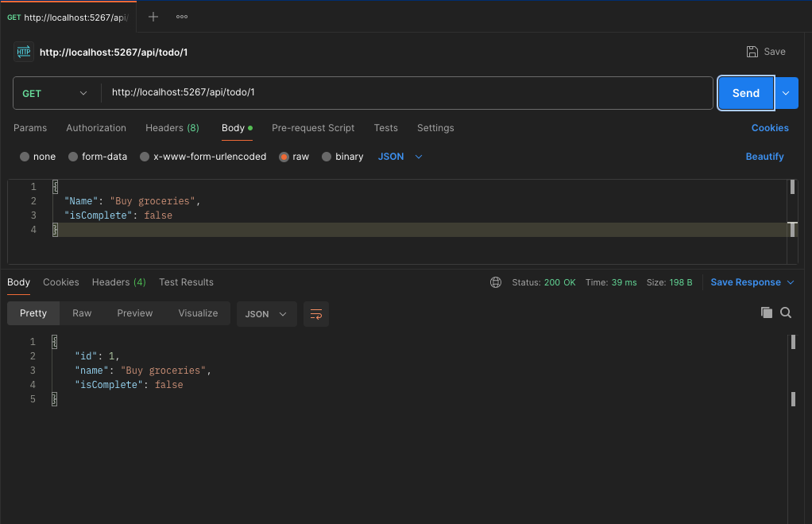812x524 pixels.
Task: Copy response body to clipboard
Action: click(x=767, y=312)
